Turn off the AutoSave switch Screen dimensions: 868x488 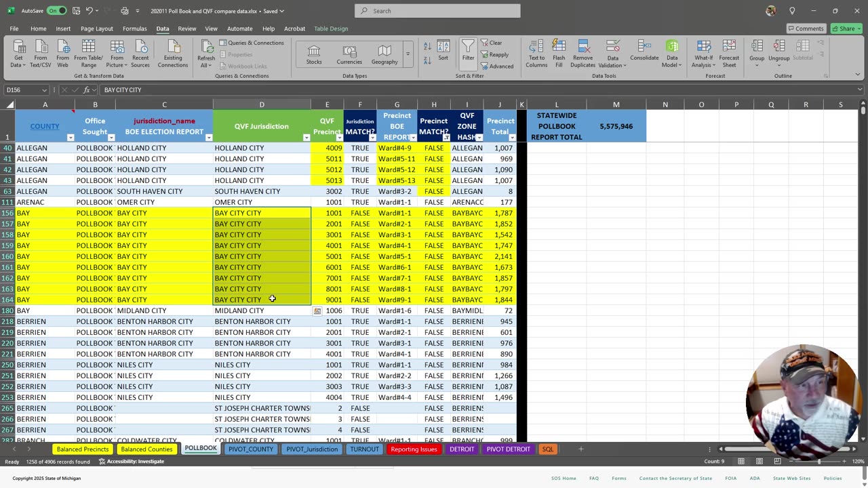point(56,11)
